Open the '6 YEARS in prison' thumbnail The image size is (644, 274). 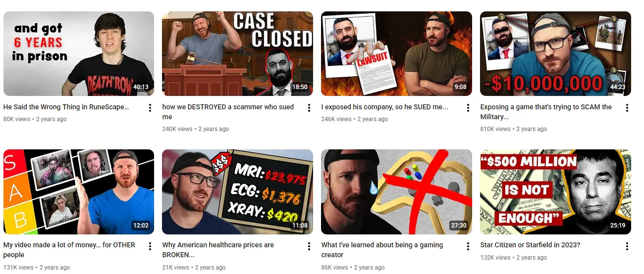pyautogui.click(x=79, y=53)
